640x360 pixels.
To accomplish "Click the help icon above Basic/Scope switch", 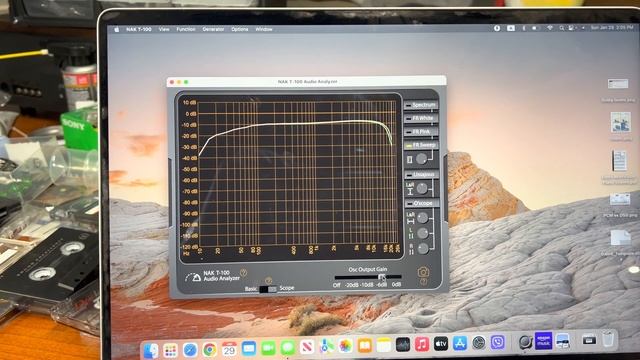I will click(268, 281).
